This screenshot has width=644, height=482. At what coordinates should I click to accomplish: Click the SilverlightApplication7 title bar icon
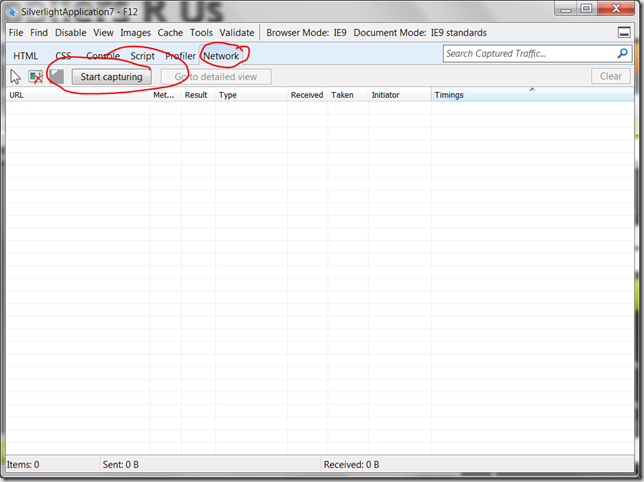12,11
